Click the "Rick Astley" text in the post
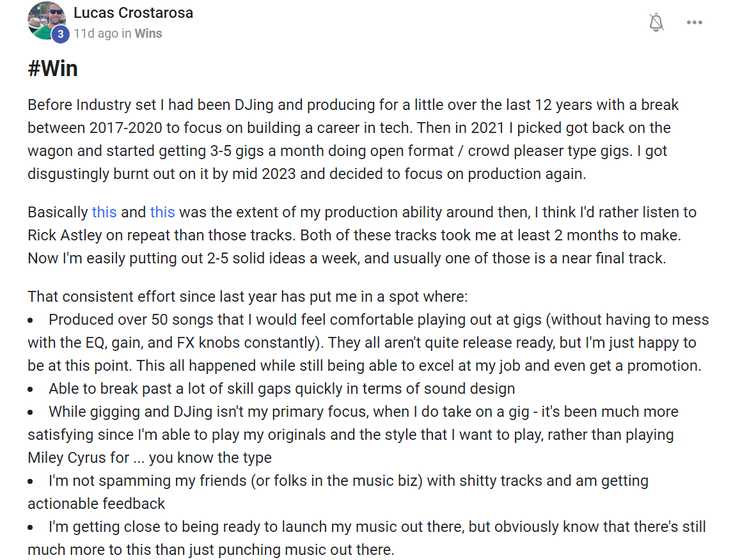This screenshot has height=560, width=740. 67,235
